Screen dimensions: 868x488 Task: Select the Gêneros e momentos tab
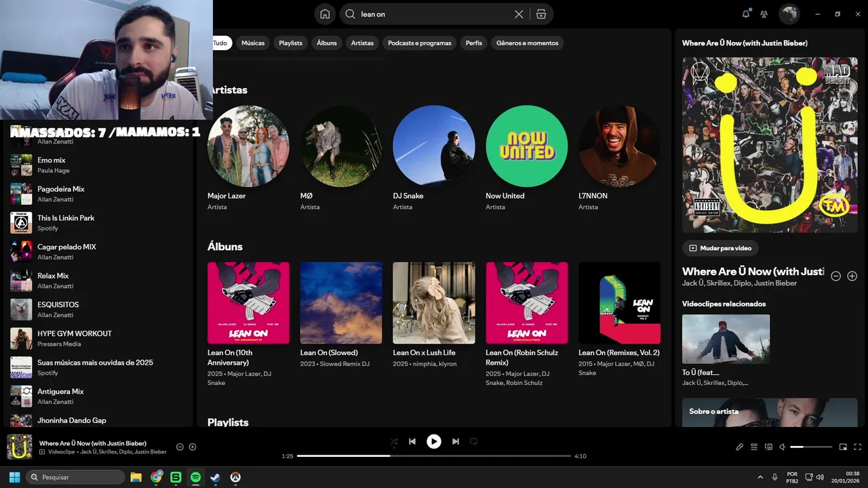tap(527, 43)
